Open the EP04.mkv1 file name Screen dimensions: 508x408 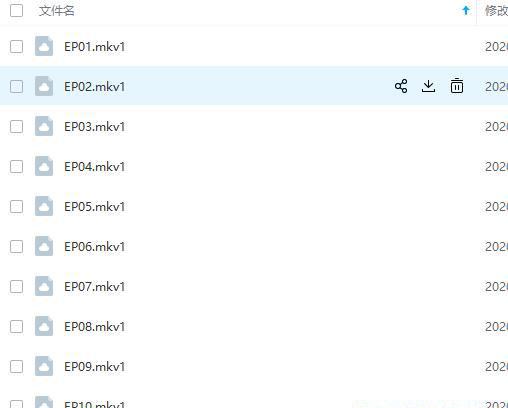click(x=95, y=167)
